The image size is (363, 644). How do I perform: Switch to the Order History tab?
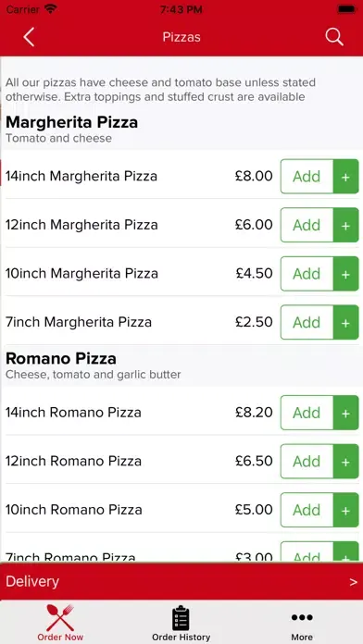pyautogui.click(x=181, y=623)
